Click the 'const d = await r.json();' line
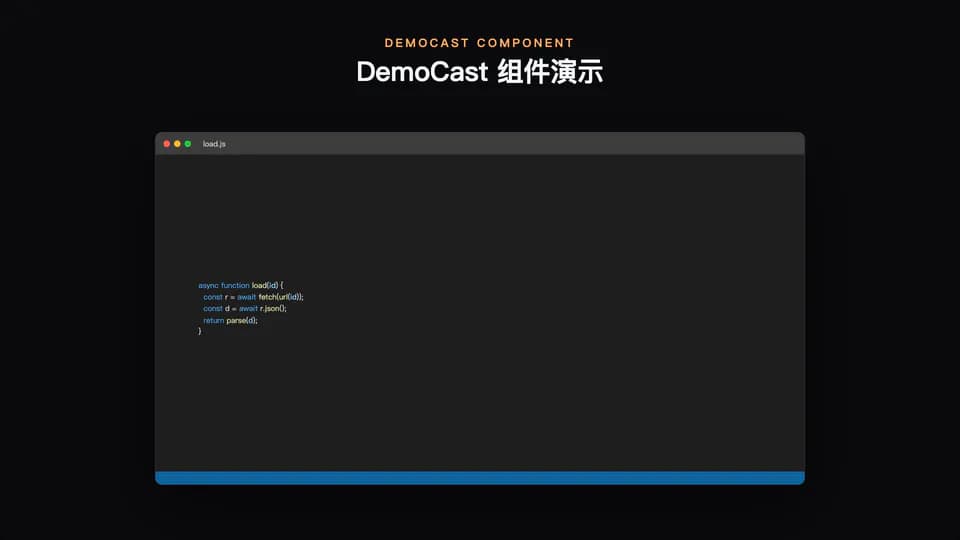 pos(245,309)
